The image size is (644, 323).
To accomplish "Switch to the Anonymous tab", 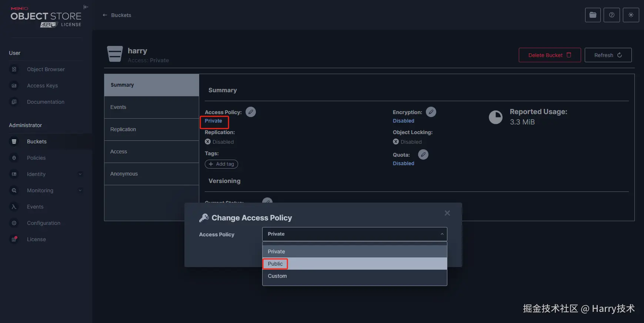I will coord(151,174).
